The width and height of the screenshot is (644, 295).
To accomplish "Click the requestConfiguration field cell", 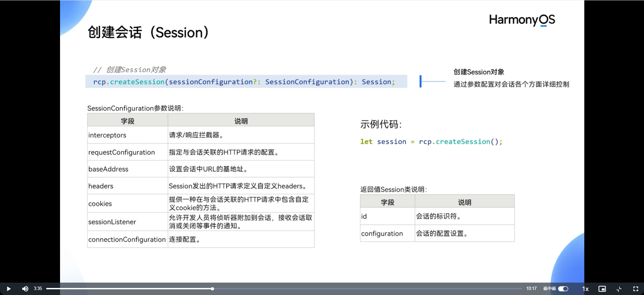I will [127, 152].
